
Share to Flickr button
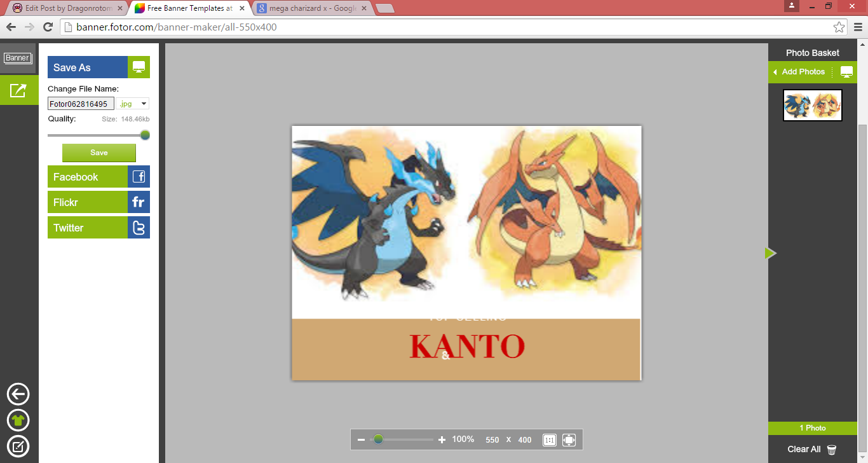pyautogui.click(x=88, y=202)
